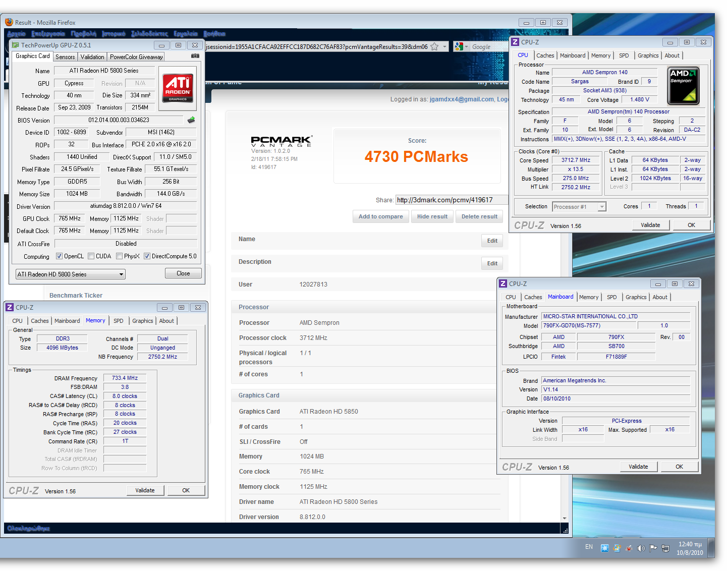
Task: Click the Share URL text field
Action: coord(452,200)
